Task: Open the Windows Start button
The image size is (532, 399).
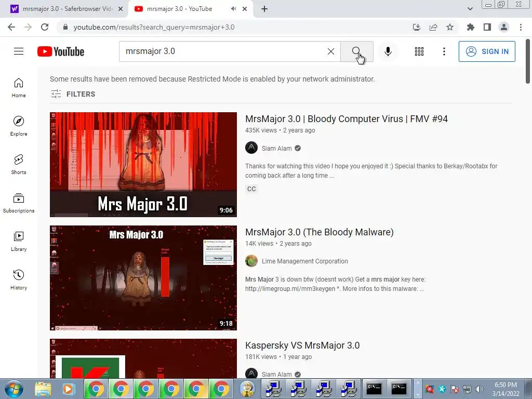Action: 14,389
